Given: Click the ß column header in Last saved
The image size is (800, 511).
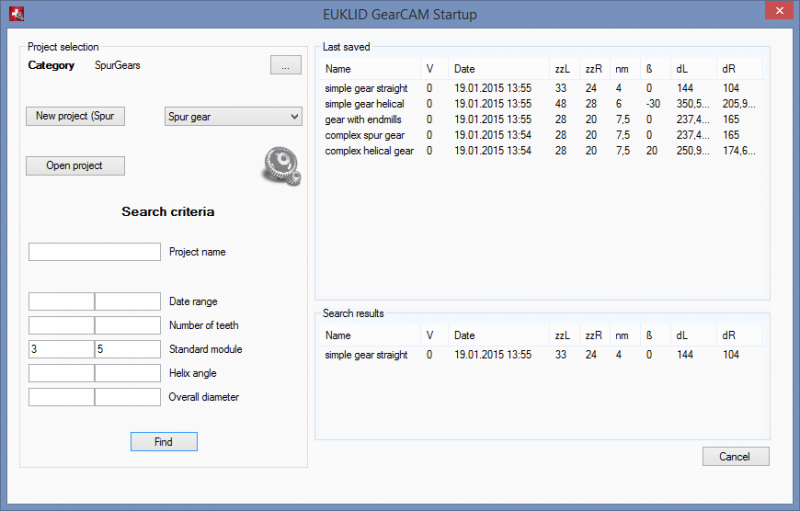Looking at the screenshot, I should point(655,69).
